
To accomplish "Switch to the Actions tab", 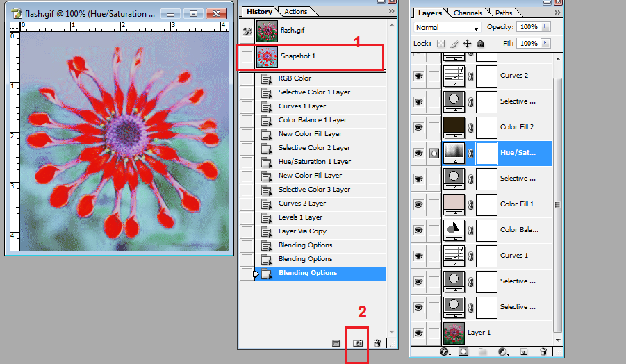I will coord(296,12).
